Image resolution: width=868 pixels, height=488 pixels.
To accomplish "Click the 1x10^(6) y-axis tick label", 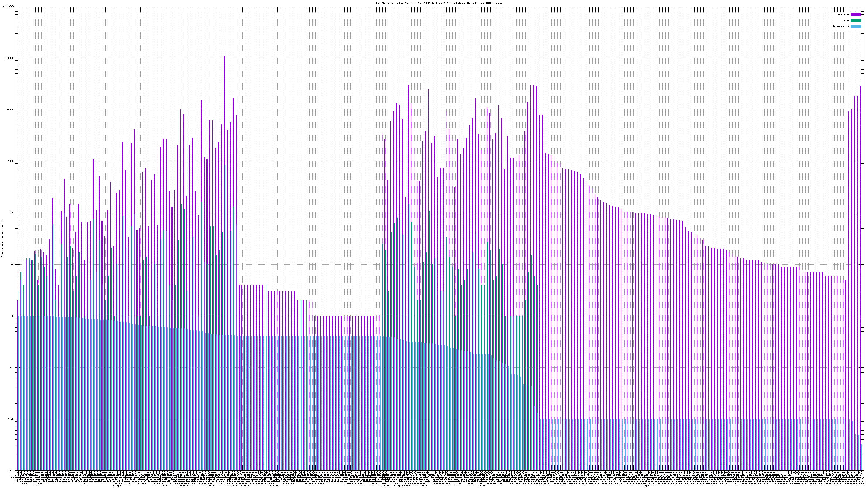I will 8,7.
